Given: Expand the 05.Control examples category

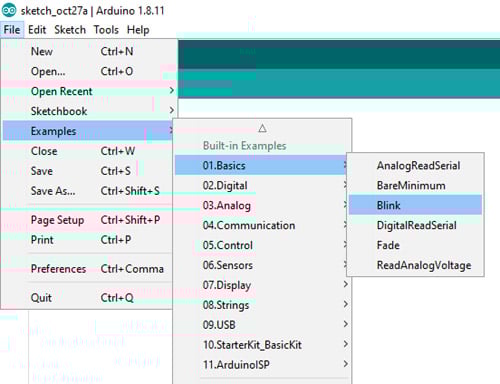Looking at the screenshot, I should click(262, 245).
